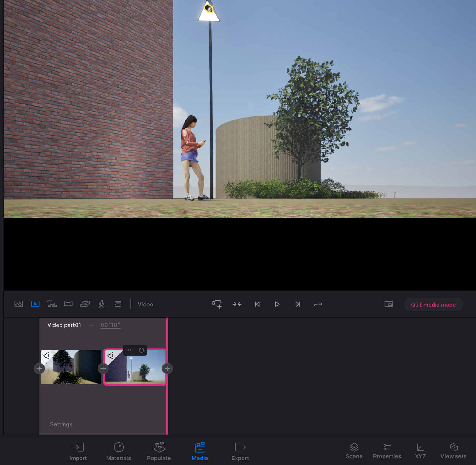Refresh the selected keyframe view

pyautogui.click(x=142, y=350)
